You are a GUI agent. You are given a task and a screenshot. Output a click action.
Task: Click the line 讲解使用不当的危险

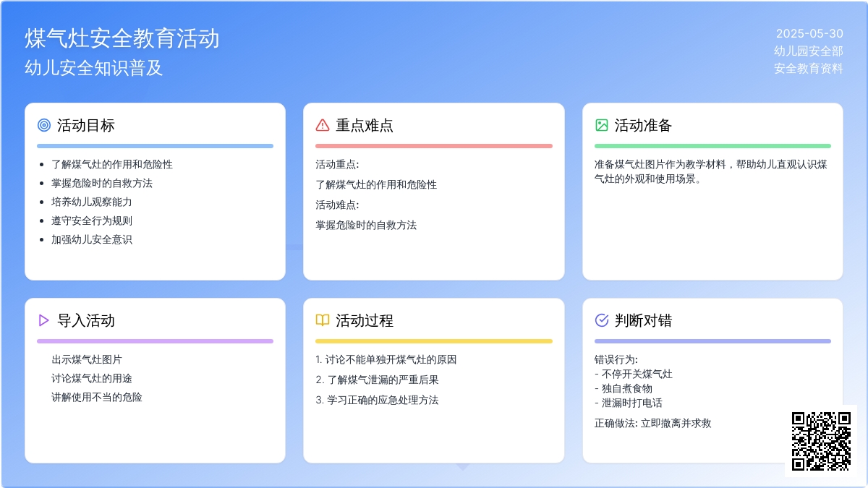[x=97, y=397]
